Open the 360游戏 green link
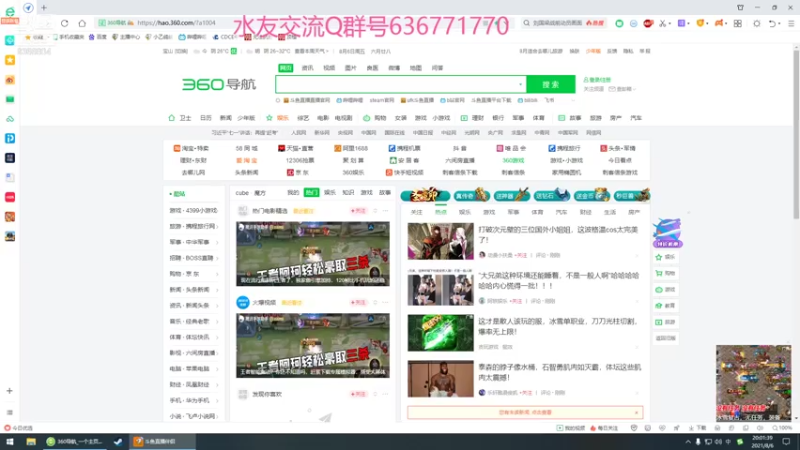Image resolution: width=800 pixels, height=450 pixels. [513, 160]
